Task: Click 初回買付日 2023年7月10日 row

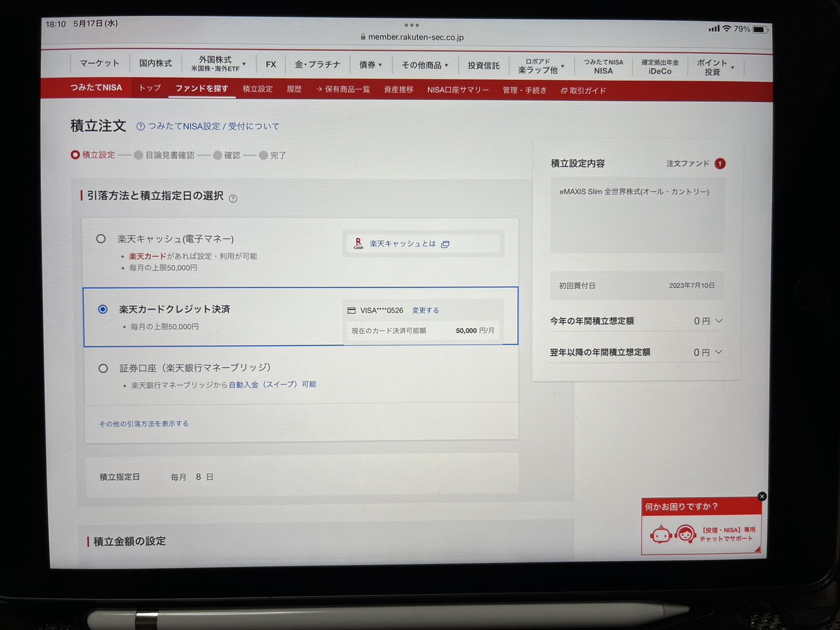Action: tap(637, 286)
